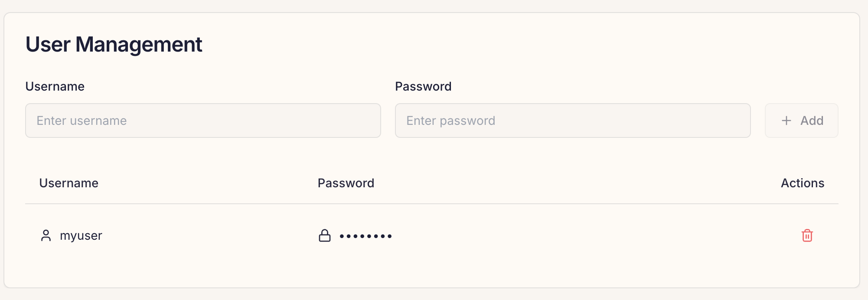Click the 'Enter username' placeholder text
868x300 pixels.
82,121
